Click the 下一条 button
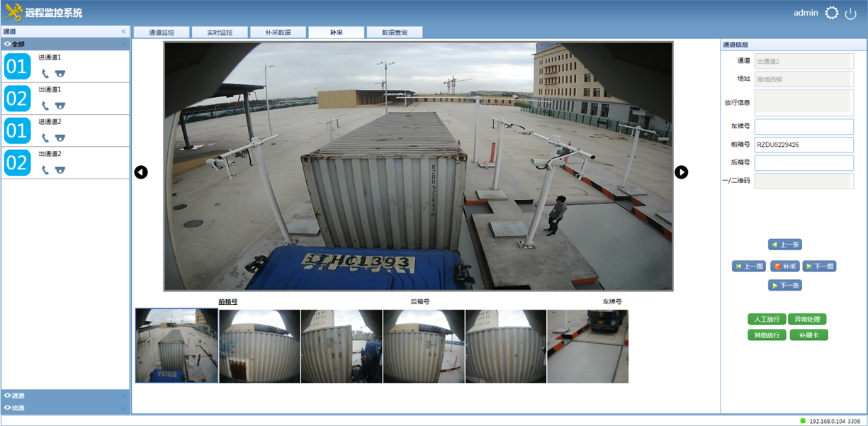Image resolution: width=868 pixels, height=426 pixels. pos(785,285)
